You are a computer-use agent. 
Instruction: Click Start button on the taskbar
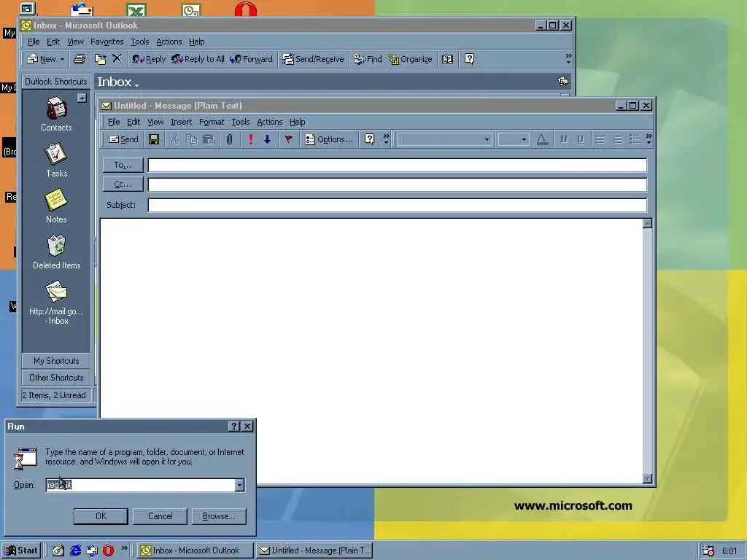[x=21, y=551]
